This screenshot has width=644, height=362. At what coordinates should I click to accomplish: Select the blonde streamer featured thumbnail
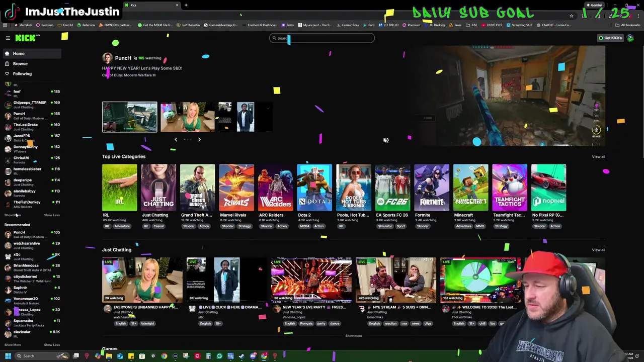[188, 117]
